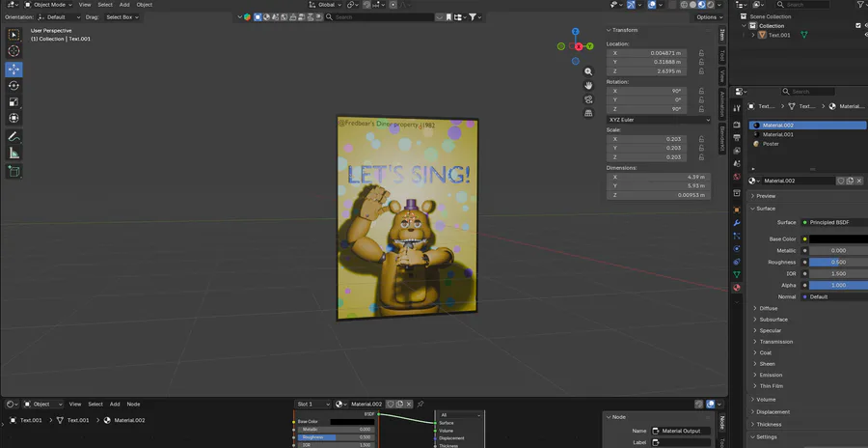Adjust the Roughness slider in Surface panel

coord(838,263)
